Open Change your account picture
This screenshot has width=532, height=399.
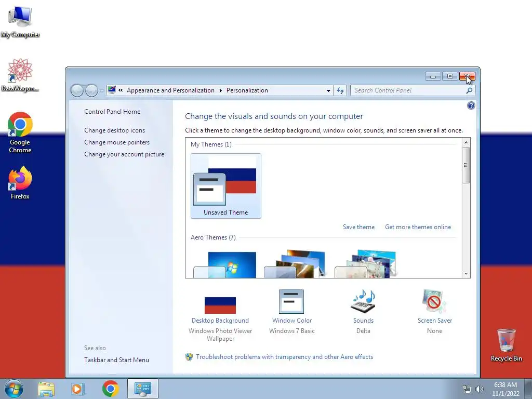(x=124, y=154)
